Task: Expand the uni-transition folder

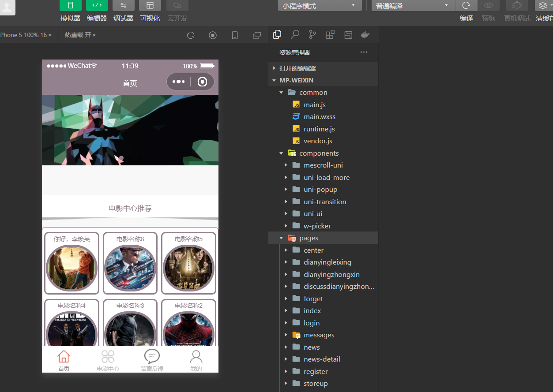Action: [x=323, y=202]
